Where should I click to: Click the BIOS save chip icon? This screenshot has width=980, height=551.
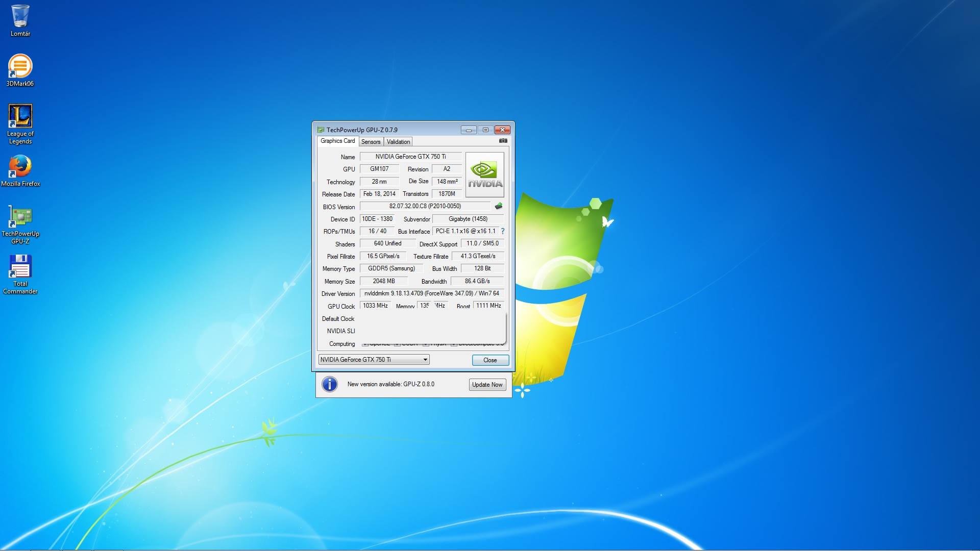tap(499, 206)
